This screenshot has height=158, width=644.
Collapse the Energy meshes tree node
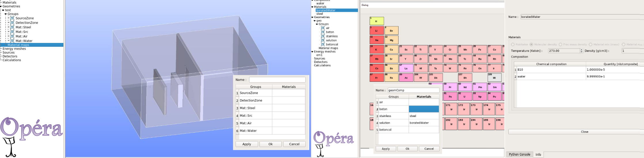point(312,52)
